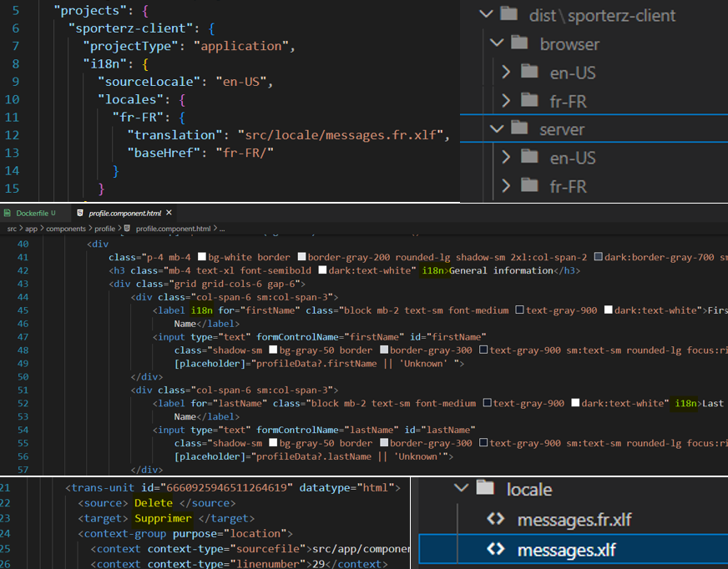Screen dimensions: 728x569
Task: Click XML icon next to messages.xlf
Action: [x=495, y=549]
